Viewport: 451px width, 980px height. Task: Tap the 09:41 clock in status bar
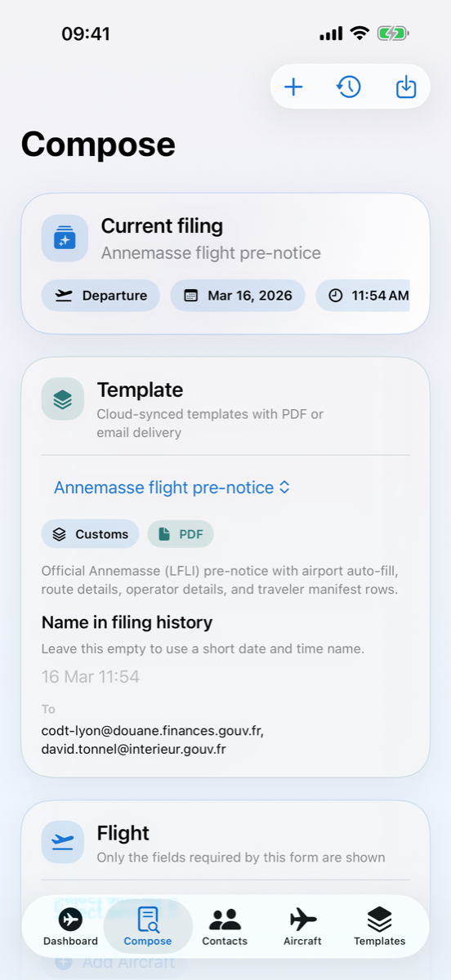click(x=86, y=33)
